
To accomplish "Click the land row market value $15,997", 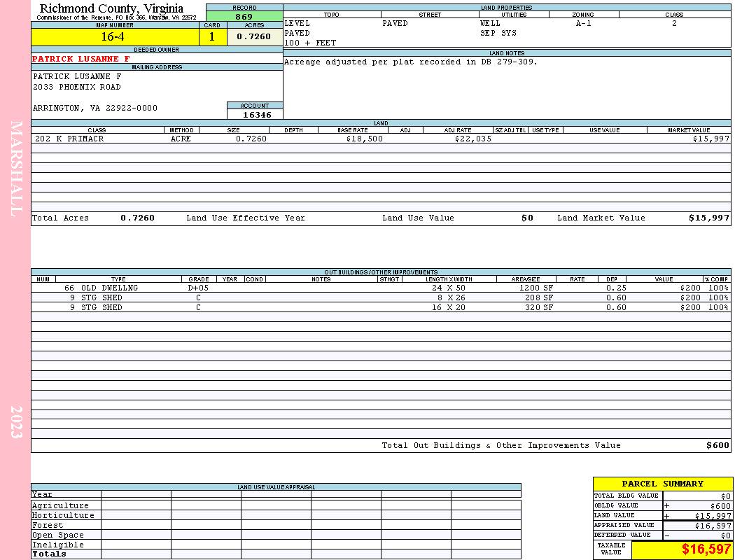I will tap(711, 139).
